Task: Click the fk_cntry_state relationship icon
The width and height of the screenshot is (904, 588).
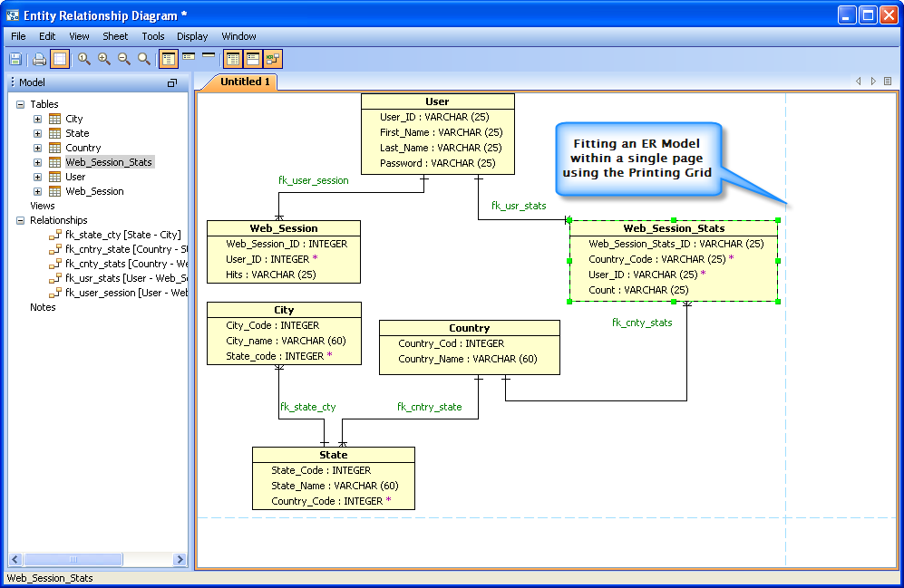Action: pos(55,249)
